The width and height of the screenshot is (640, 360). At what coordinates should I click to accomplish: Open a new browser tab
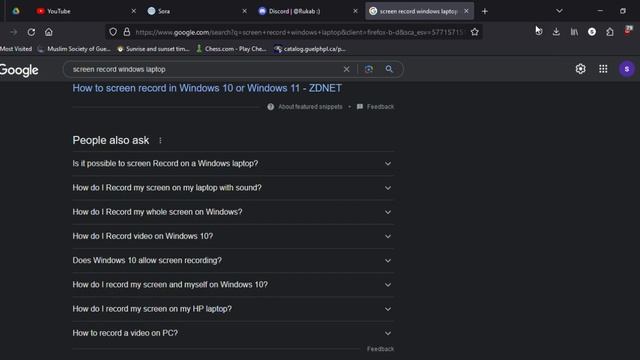tap(485, 11)
